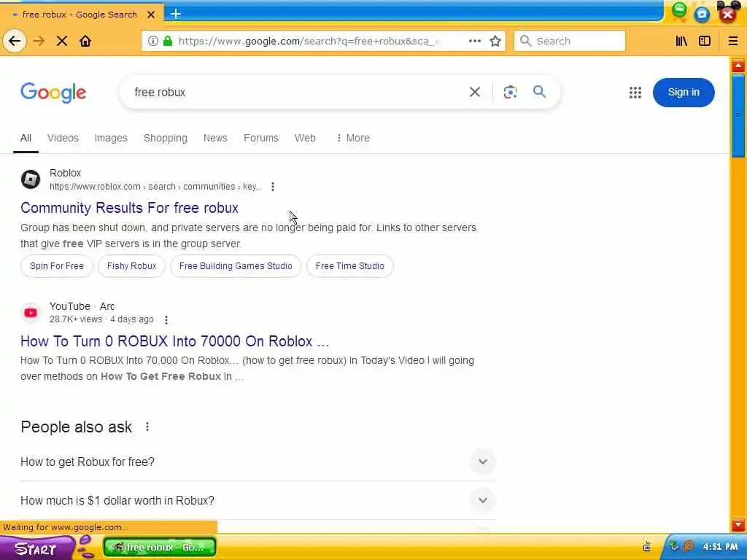The height and width of the screenshot is (560, 747).
Task: Click the 'Free Time Studio' chip
Action: coord(349,266)
